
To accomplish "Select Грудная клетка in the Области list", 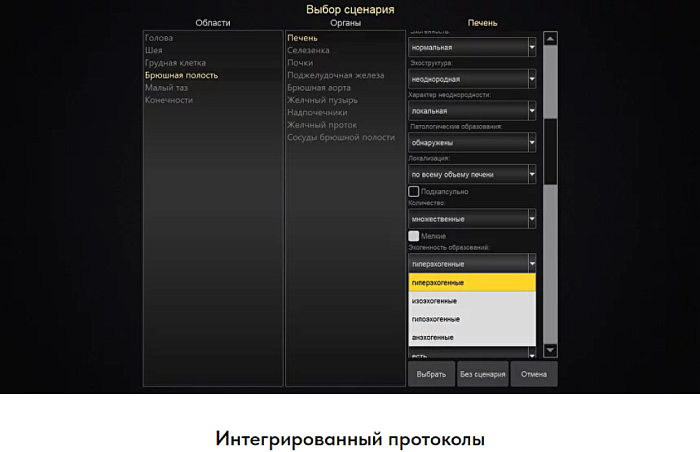I will point(175,63).
